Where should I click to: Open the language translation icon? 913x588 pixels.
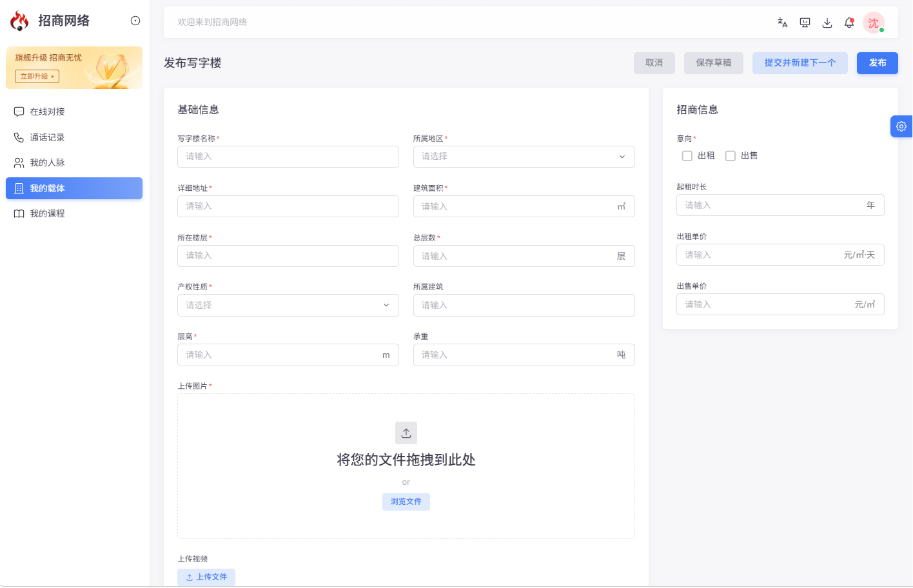783,23
